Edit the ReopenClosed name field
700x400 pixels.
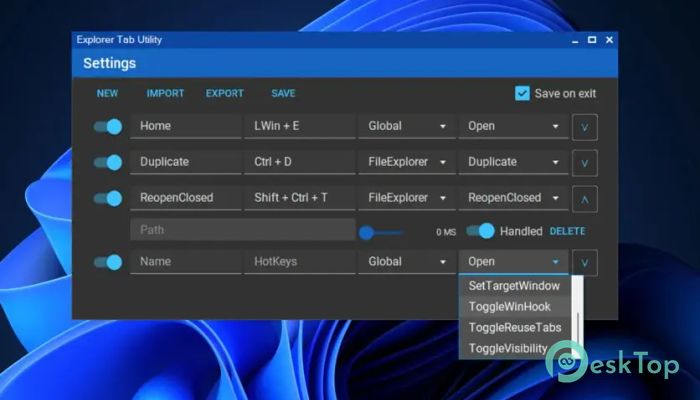tap(186, 198)
